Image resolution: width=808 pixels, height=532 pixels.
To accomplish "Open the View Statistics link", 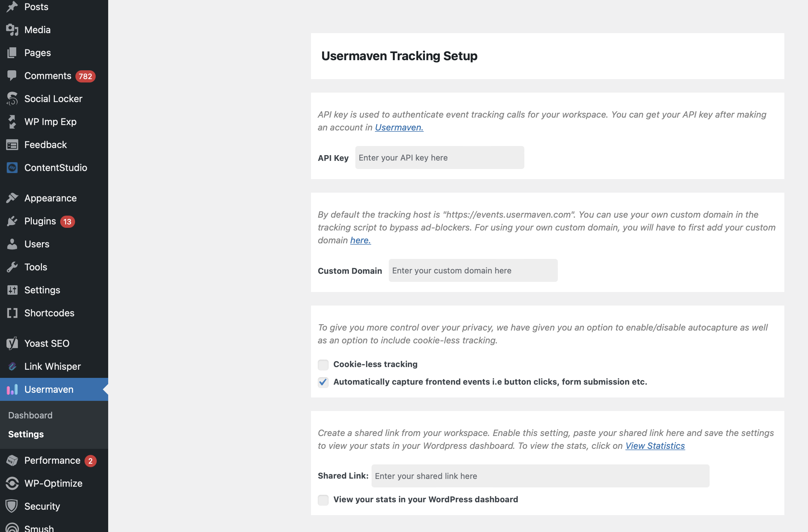I will [655, 446].
